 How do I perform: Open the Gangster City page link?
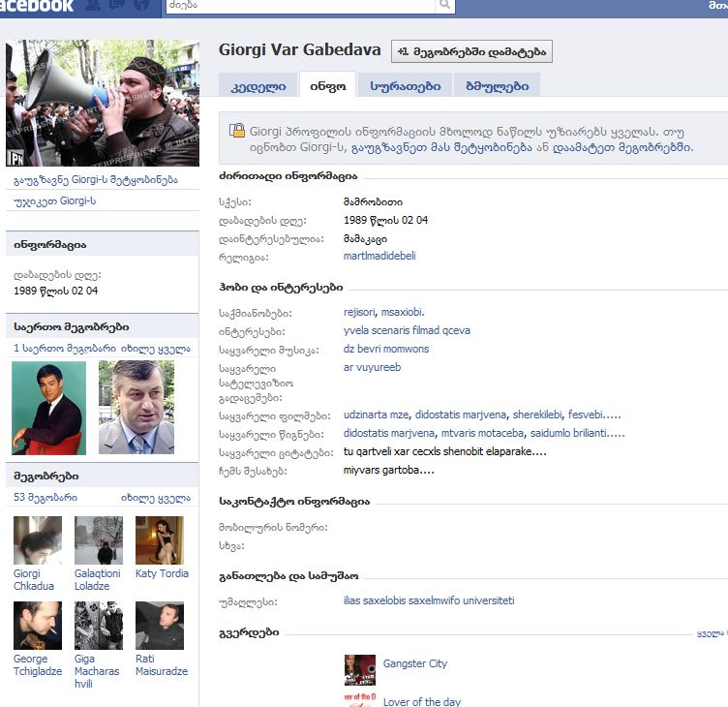[x=415, y=663]
